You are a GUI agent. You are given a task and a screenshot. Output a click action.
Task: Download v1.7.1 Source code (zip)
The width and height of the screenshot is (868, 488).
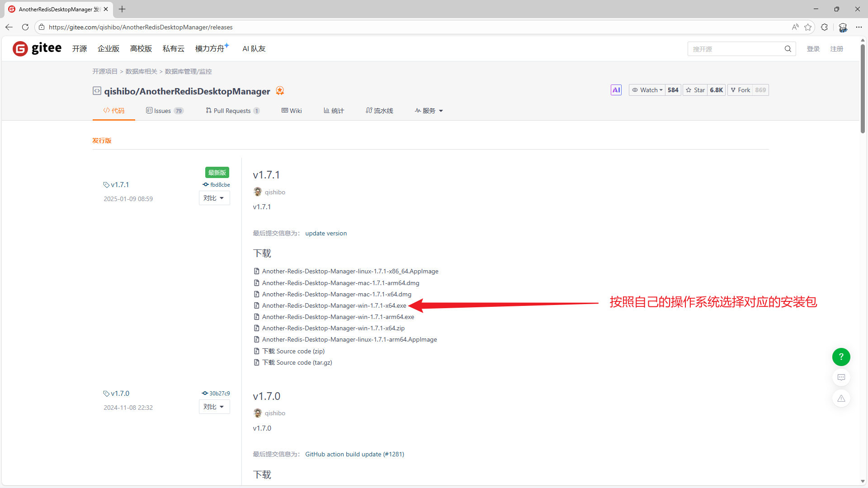point(293,351)
